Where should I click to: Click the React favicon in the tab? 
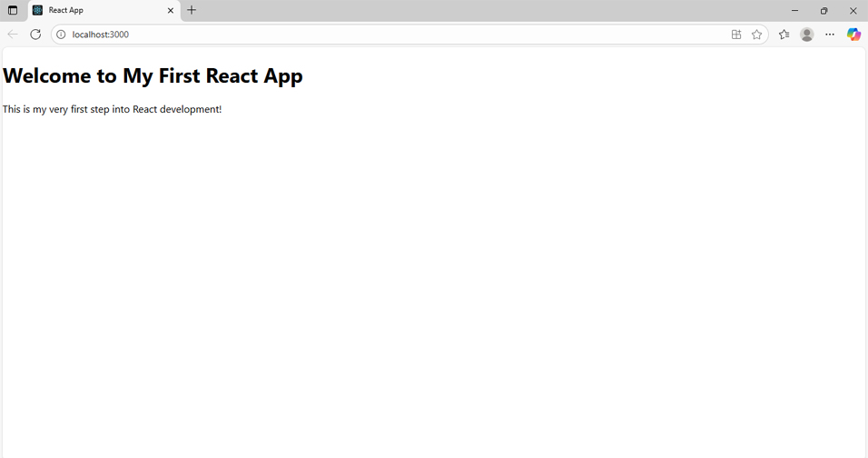tap(37, 10)
